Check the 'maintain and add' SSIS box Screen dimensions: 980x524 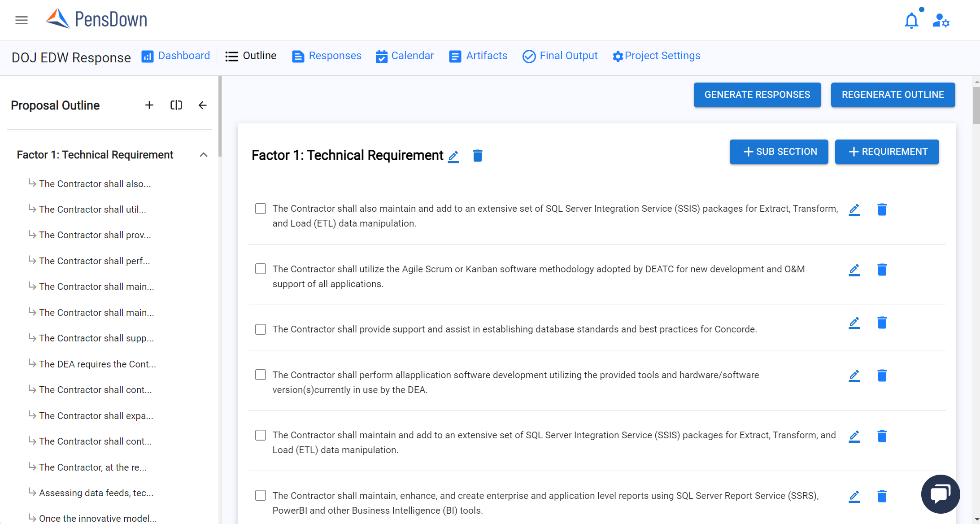[x=261, y=435]
